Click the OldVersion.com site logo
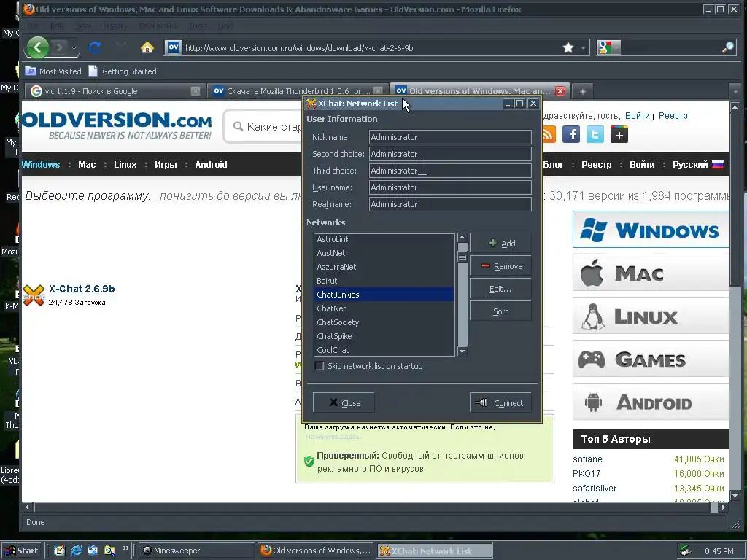The height and width of the screenshot is (560, 747). coord(117,125)
